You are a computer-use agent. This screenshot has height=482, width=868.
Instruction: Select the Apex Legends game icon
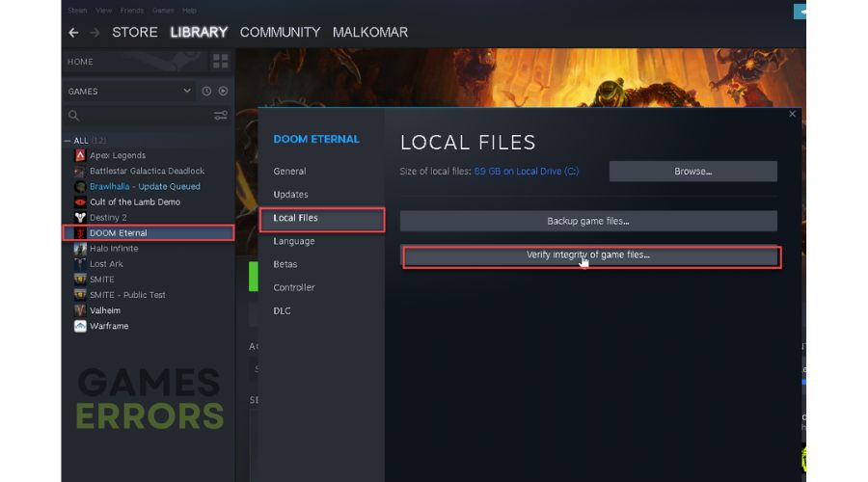[80, 155]
